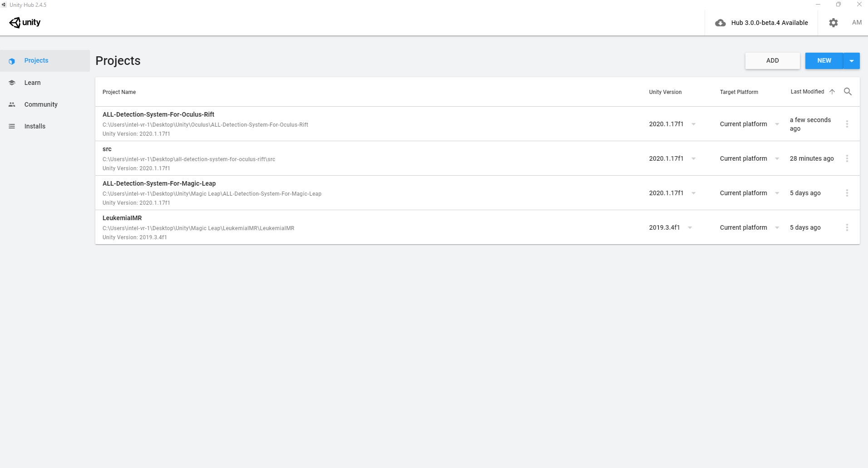Click the Magic-Leap project folder path

(212, 194)
